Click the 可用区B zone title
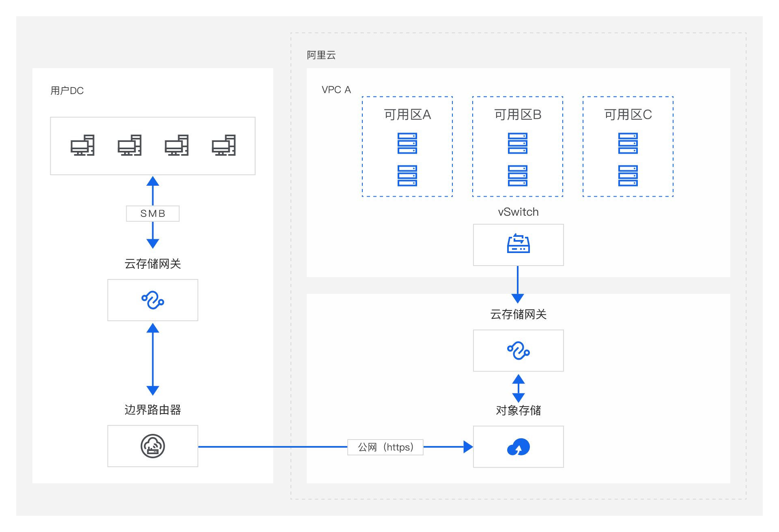This screenshot has height=532, width=779. (518, 115)
